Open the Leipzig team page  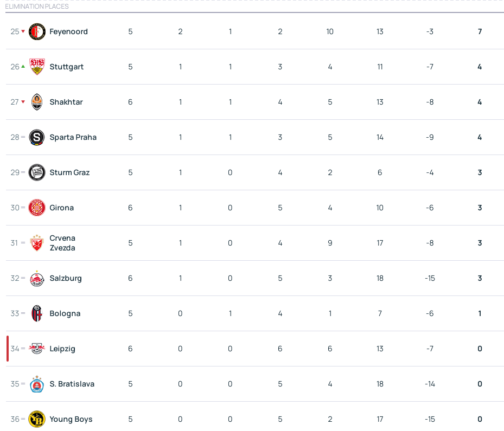click(62, 349)
